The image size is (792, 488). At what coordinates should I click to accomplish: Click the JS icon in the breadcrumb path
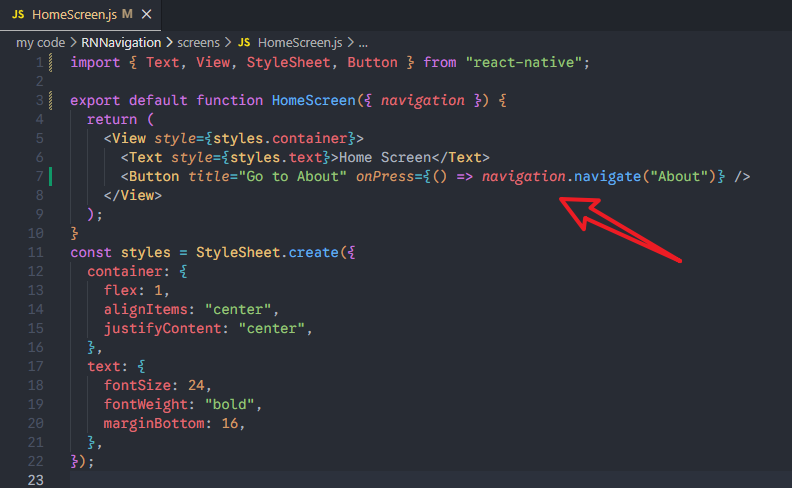coord(244,43)
